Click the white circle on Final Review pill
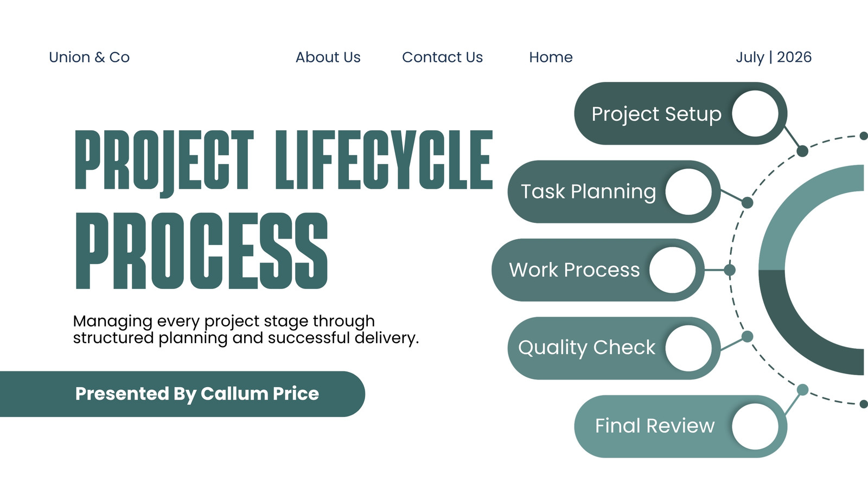Image resolution: width=868 pixels, height=488 pixels. pyautogui.click(x=755, y=426)
